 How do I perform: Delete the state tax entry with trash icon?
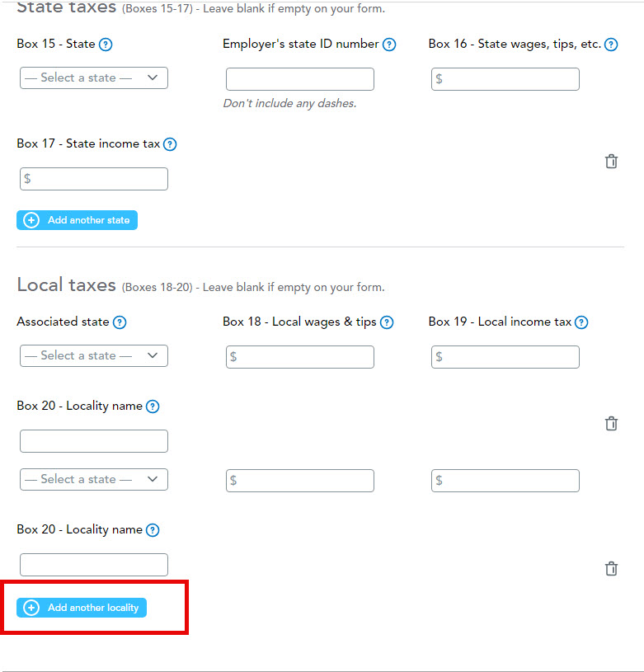click(611, 162)
